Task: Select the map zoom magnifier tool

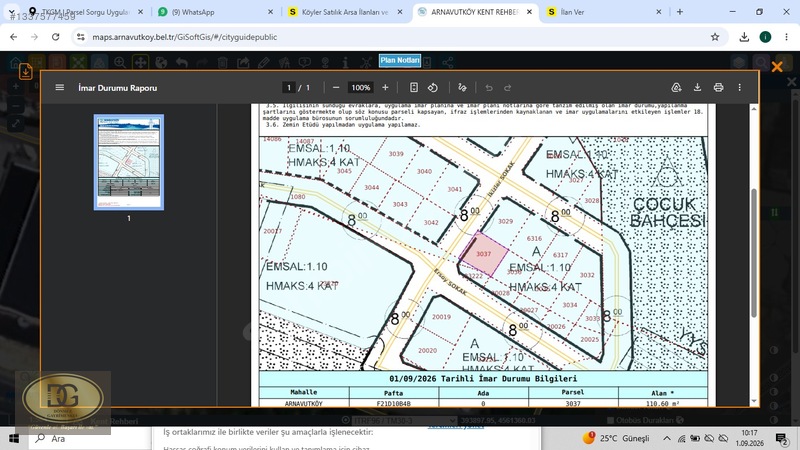Action: point(120,62)
